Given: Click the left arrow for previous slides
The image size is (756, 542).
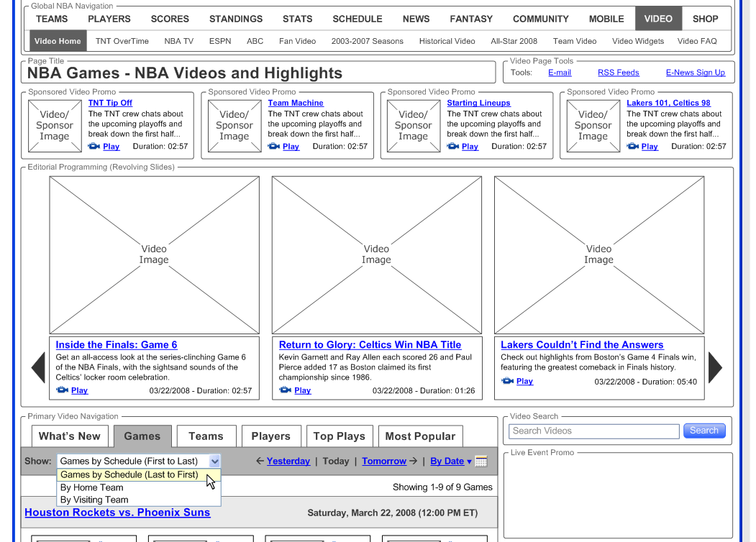Looking at the screenshot, I should 37,367.
